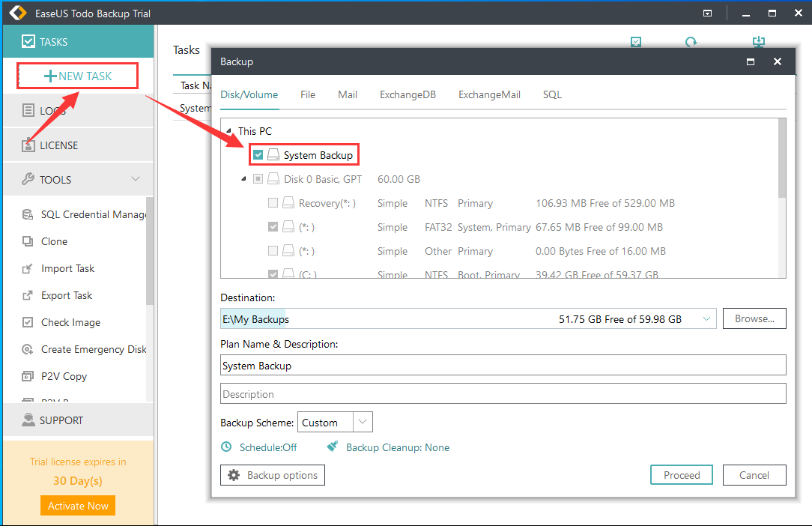The height and width of the screenshot is (526, 812).
Task: Click the Browse button
Action: [754, 318]
